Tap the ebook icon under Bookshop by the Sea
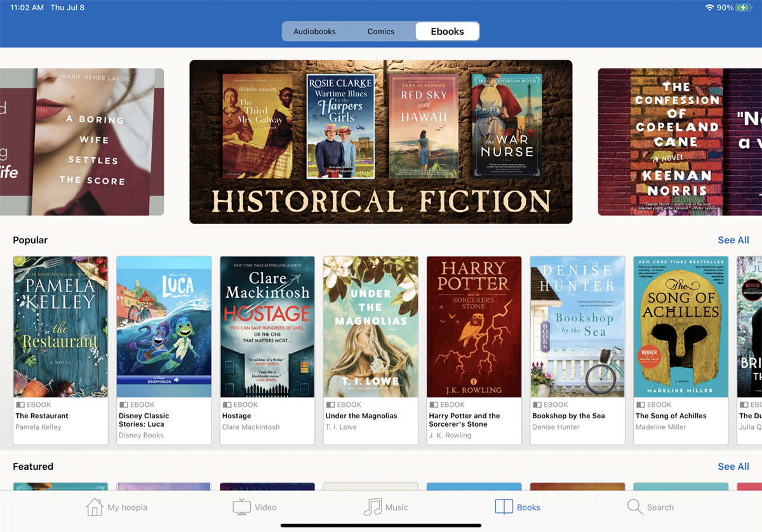Image resolution: width=762 pixels, height=532 pixels. point(537,404)
